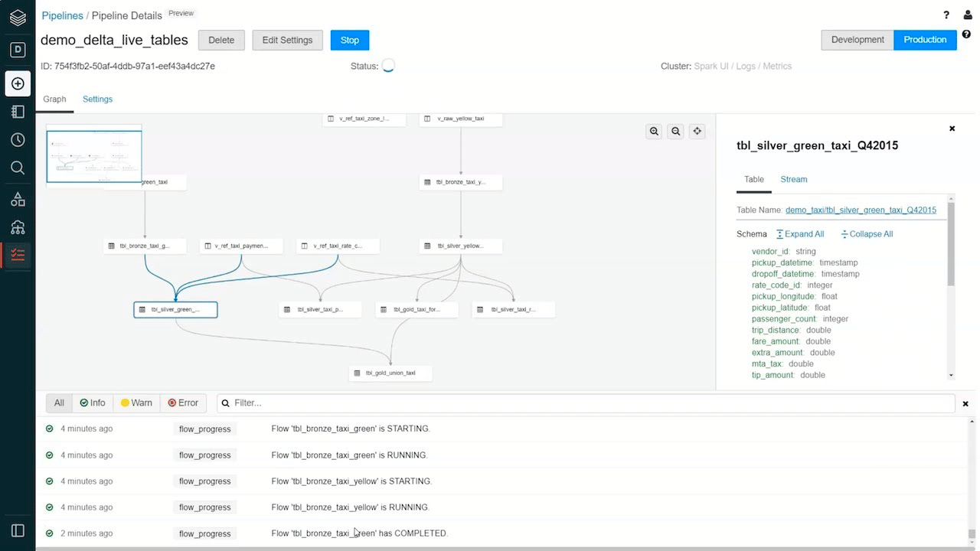Open the Jobs checklist icon in sidebar
980x551 pixels.
coord(18,255)
